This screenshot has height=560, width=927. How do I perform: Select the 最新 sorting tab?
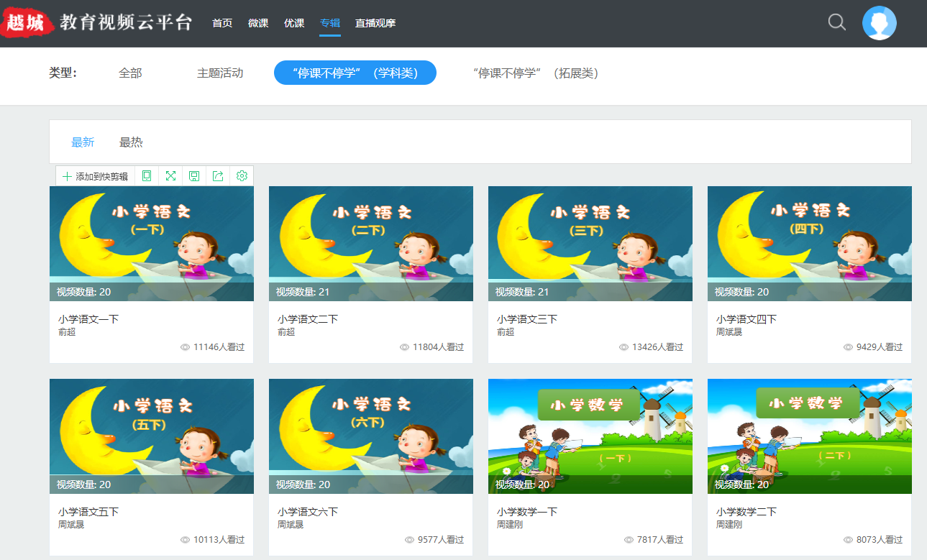point(84,142)
